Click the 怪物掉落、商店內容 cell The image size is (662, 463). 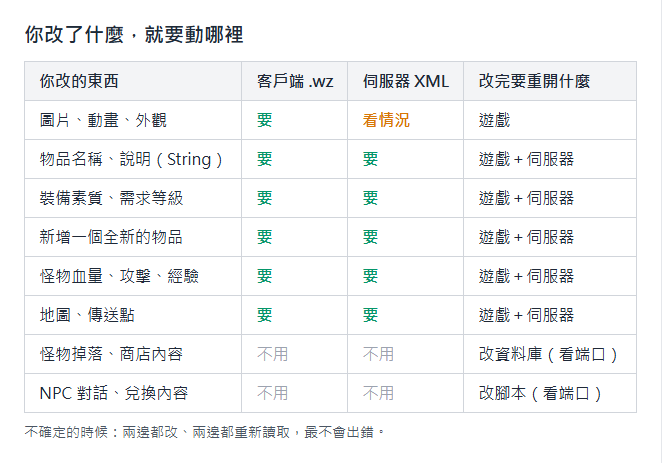pyautogui.click(x=111, y=354)
